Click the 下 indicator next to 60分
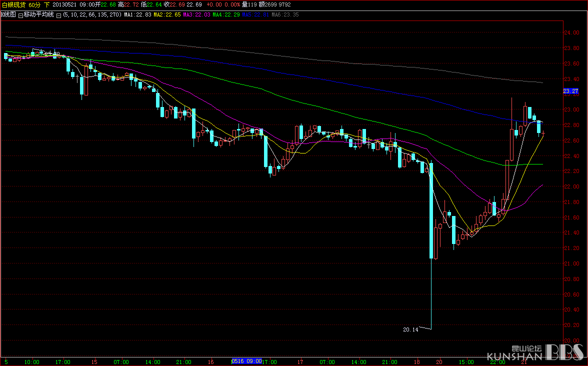 coord(46,4)
